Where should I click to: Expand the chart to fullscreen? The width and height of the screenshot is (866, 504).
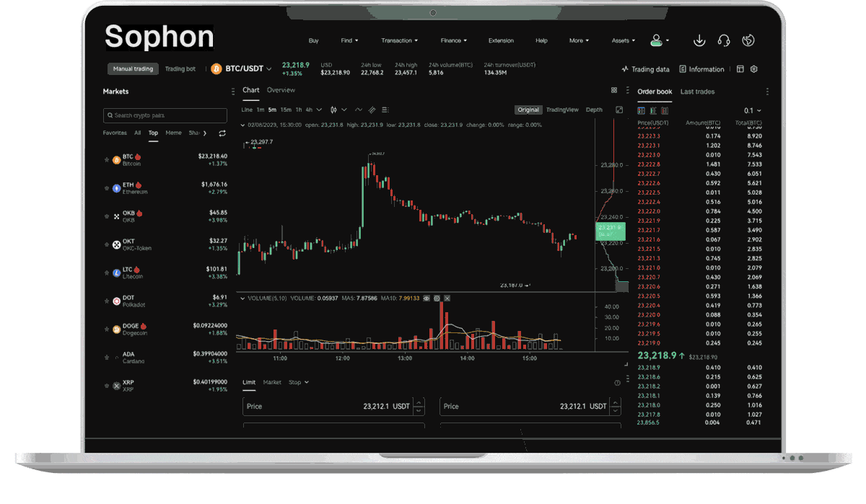click(x=619, y=110)
